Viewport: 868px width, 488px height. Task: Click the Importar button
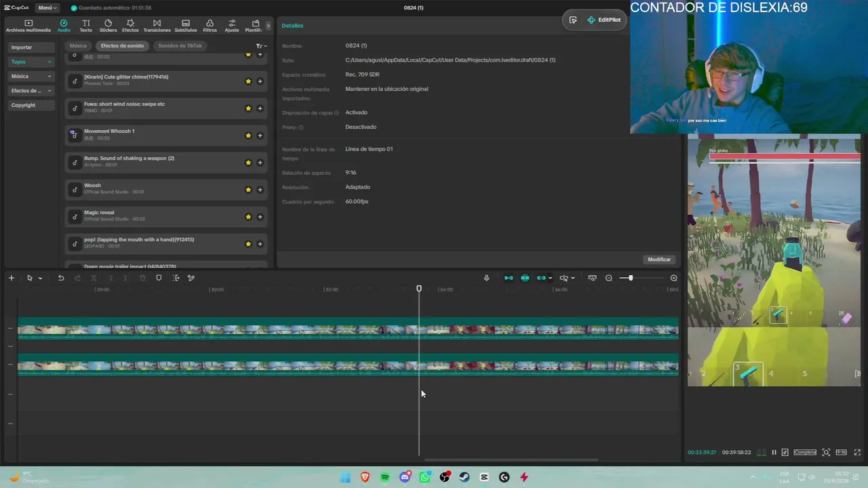point(31,47)
